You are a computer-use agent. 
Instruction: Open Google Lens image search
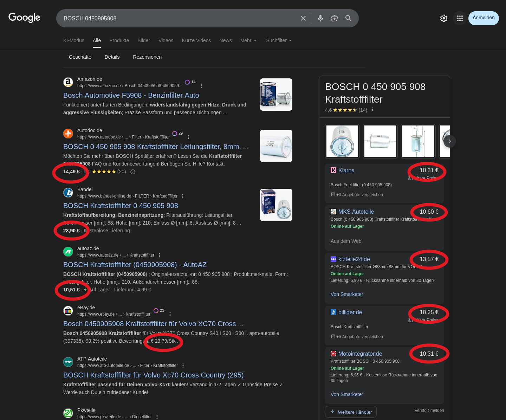click(334, 18)
